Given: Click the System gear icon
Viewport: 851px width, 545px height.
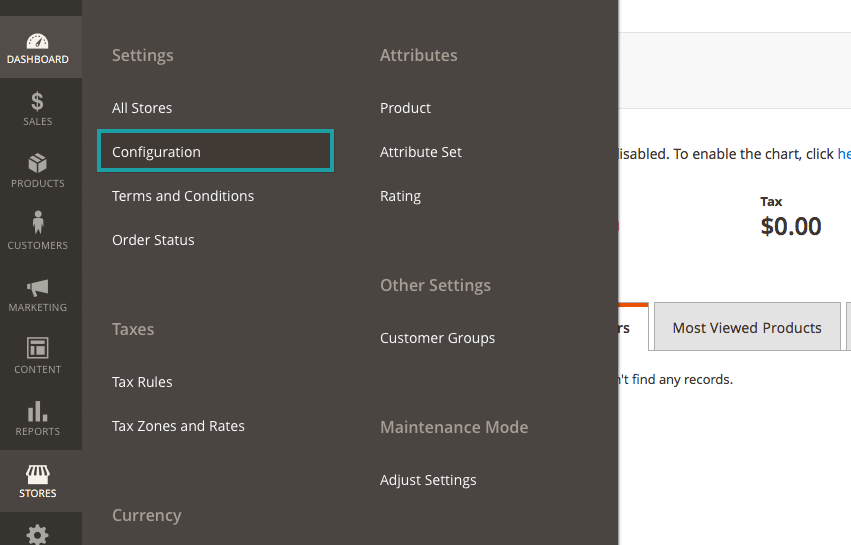Looking at the screenshot, I should point(38,534).
